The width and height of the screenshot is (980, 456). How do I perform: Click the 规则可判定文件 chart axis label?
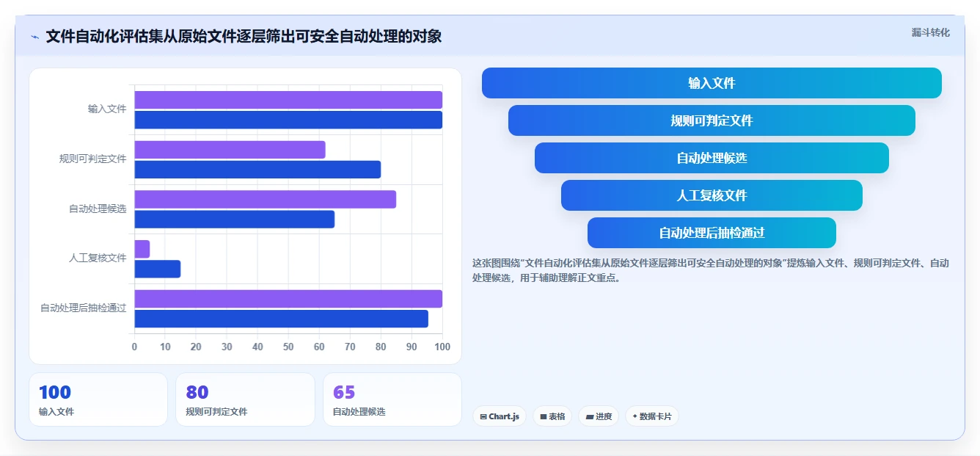(93, 159)
